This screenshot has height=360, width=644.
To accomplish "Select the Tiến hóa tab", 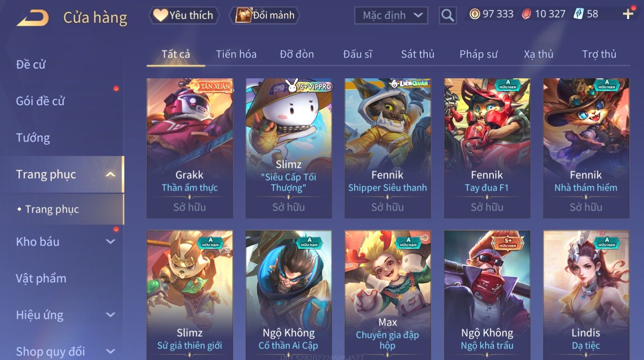I will coord(236,54).
